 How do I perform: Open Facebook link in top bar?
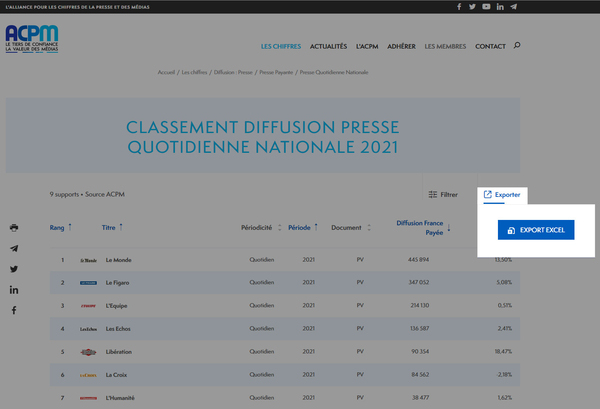459,7
